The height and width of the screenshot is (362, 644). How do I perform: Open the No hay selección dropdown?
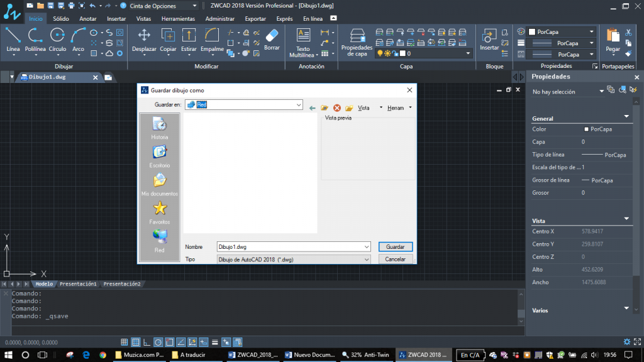601,91
